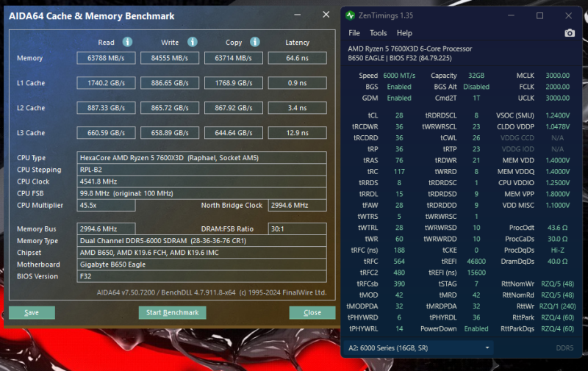Click the CPU FSB field 99.8 MHz

(x=201, y=193)
